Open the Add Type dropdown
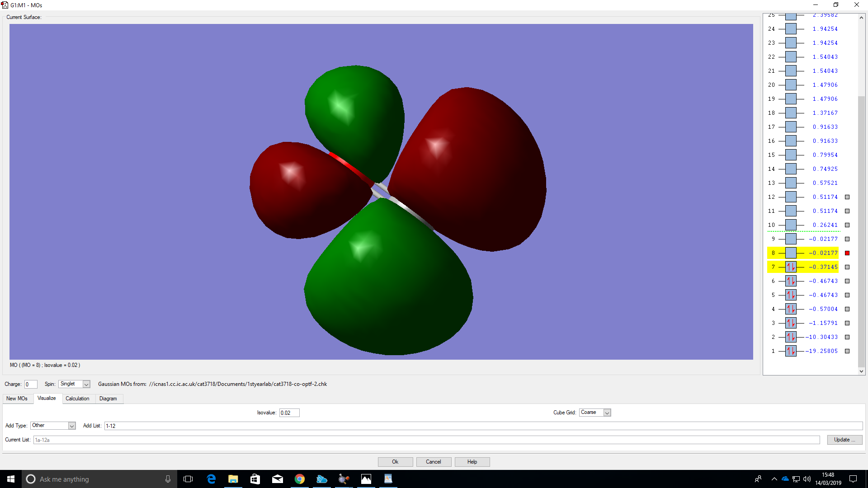 71,426
